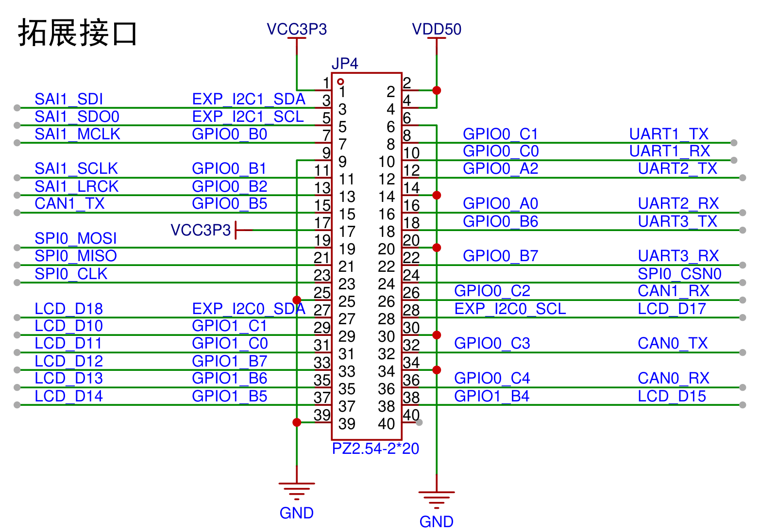Screen dimensions: 762x532
Task: Click the UART2_RX net label
Action: [678, 203]
